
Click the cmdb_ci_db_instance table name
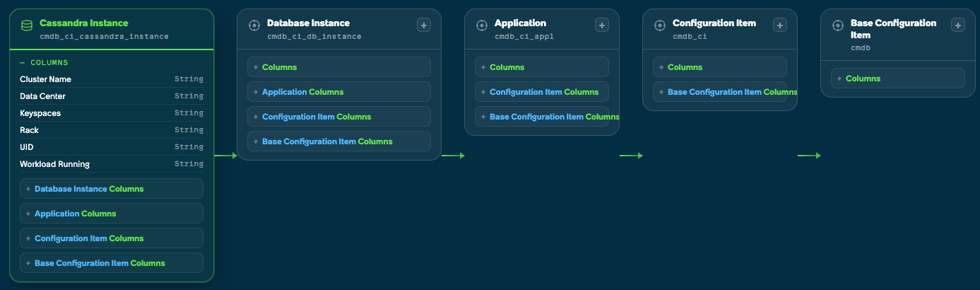click(314, 36)
